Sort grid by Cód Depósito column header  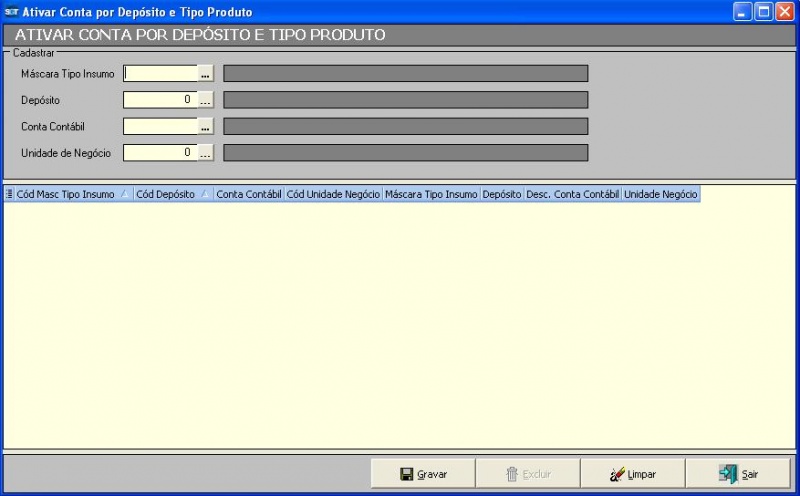pyautogui.click(x=166, y=195)
